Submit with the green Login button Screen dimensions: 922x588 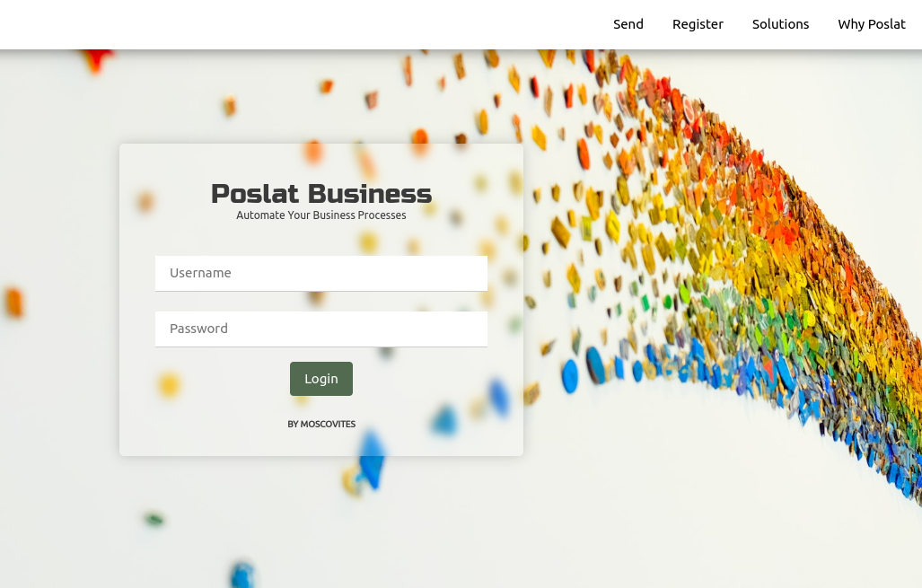[x=321, y=379]
